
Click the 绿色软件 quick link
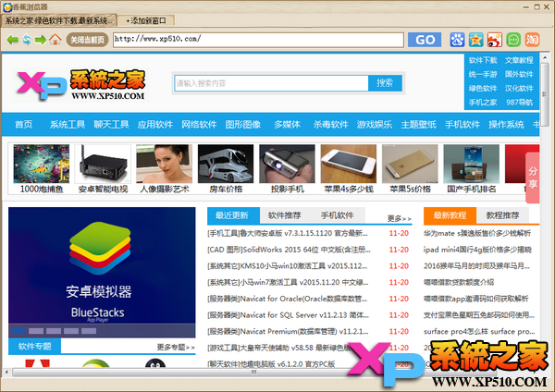(x=483, y=89)
